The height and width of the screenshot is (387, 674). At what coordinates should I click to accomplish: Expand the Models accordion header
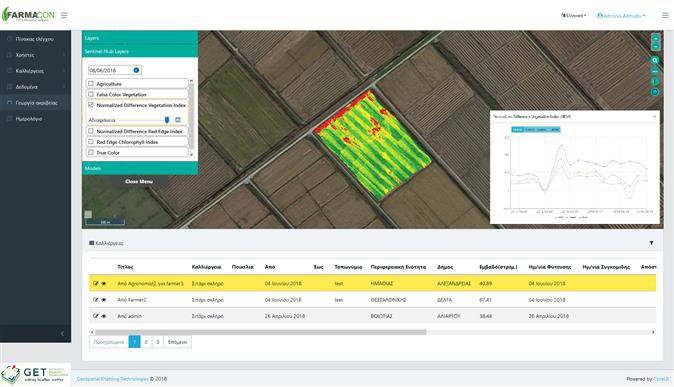tap(140, 168)
